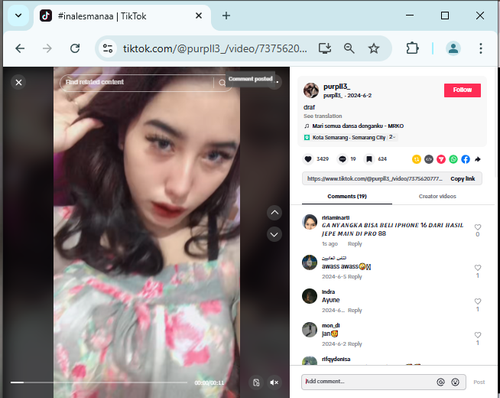This screenshot has height=398, width=500.
Task: Open Kota Semarang location tag
Action: (x=349, y=137)
